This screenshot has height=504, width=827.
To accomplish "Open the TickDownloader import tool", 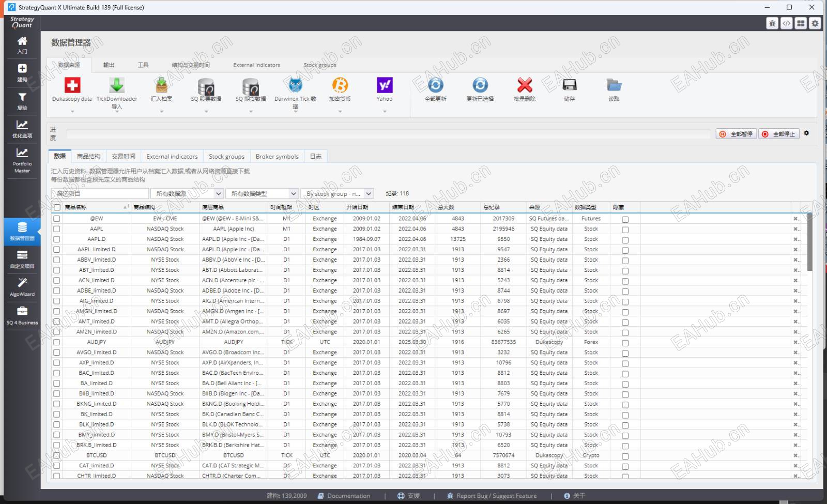I will click(117, 86).
